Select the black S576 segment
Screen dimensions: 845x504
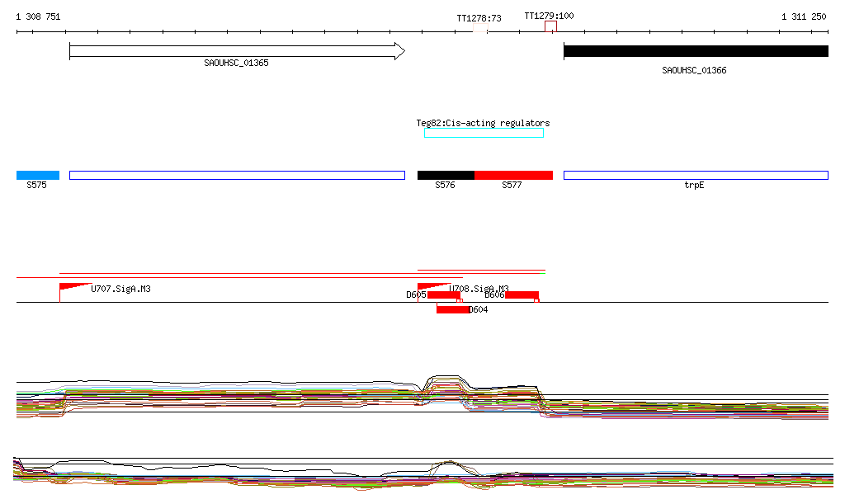click(446, 175)
